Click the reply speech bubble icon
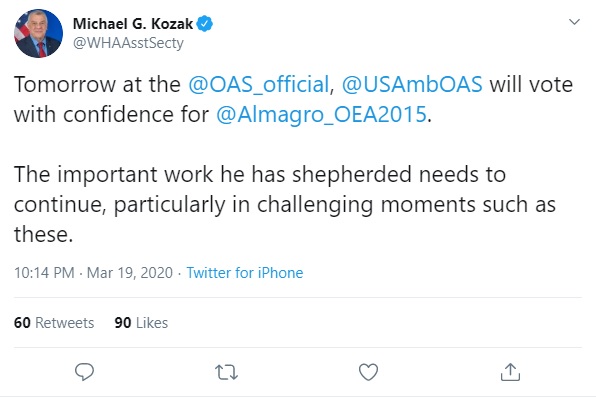Screen dimensions: 596x398 tap(84, 372)
